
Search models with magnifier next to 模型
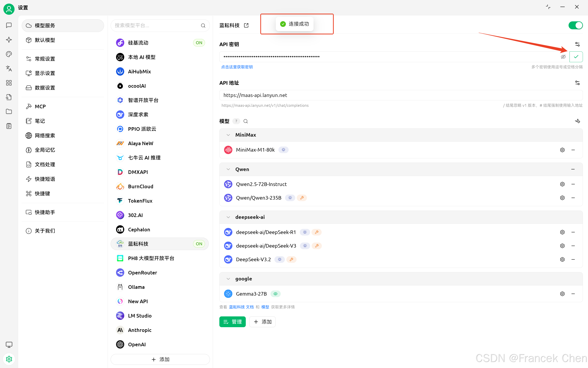click(x=246, y=121)
